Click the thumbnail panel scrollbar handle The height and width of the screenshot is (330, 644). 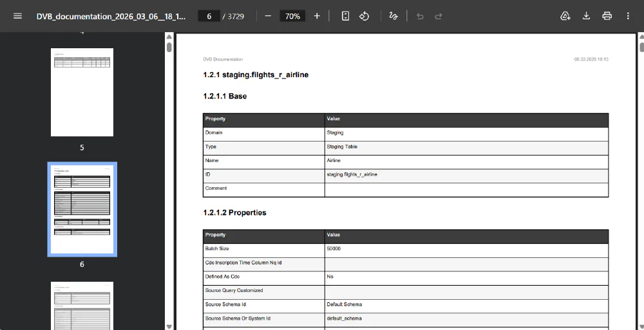pos(169,47)
